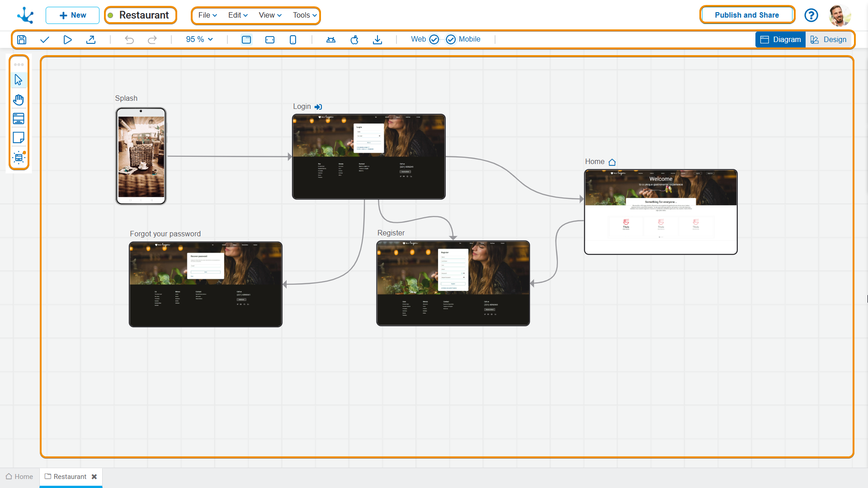Open the View menu
The height and width of the screenshot is (488, 868).
click(270, 15)
